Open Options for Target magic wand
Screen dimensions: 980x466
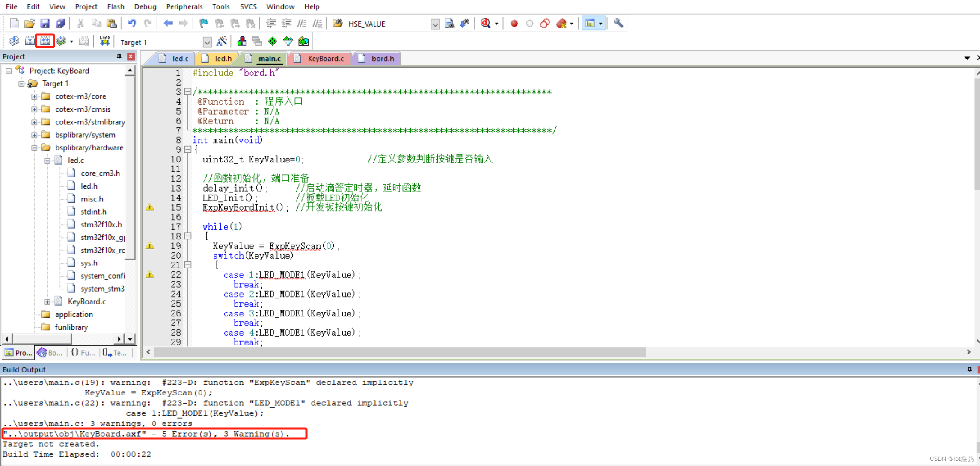point(222,41)
